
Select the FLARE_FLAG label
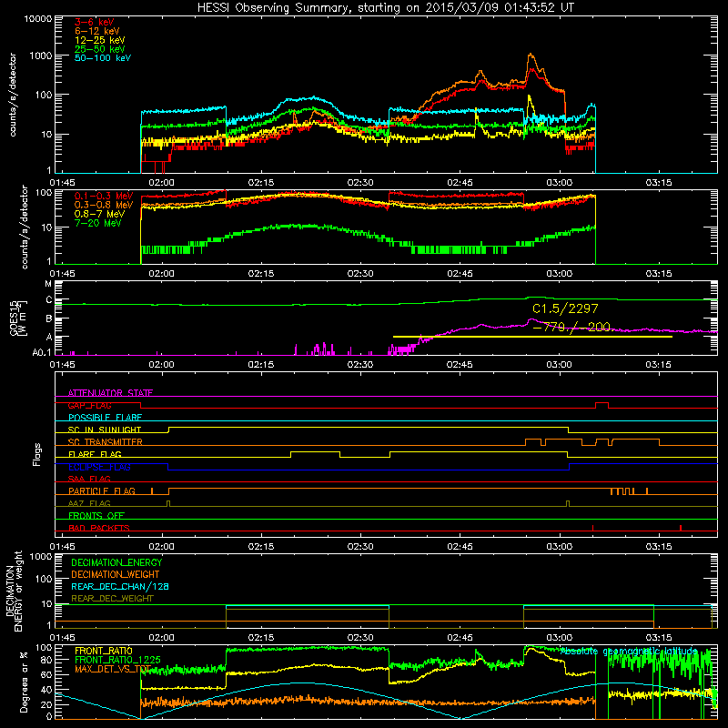click(95, 454)
